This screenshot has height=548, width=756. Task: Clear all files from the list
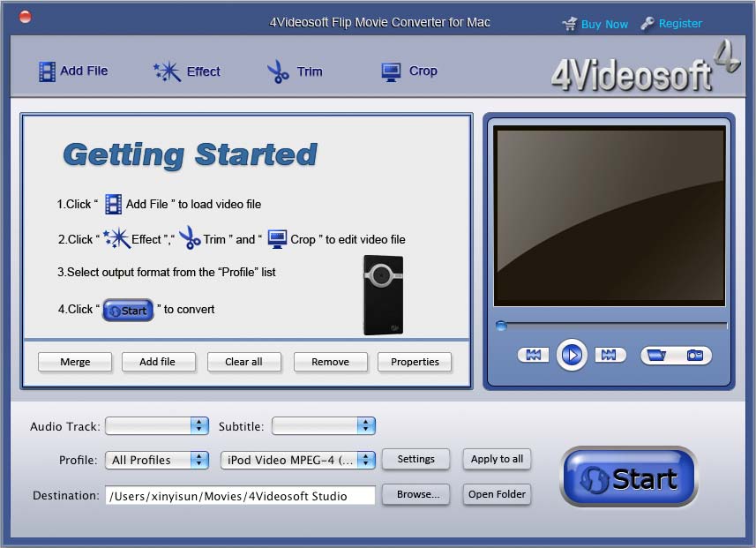point(244,362)
